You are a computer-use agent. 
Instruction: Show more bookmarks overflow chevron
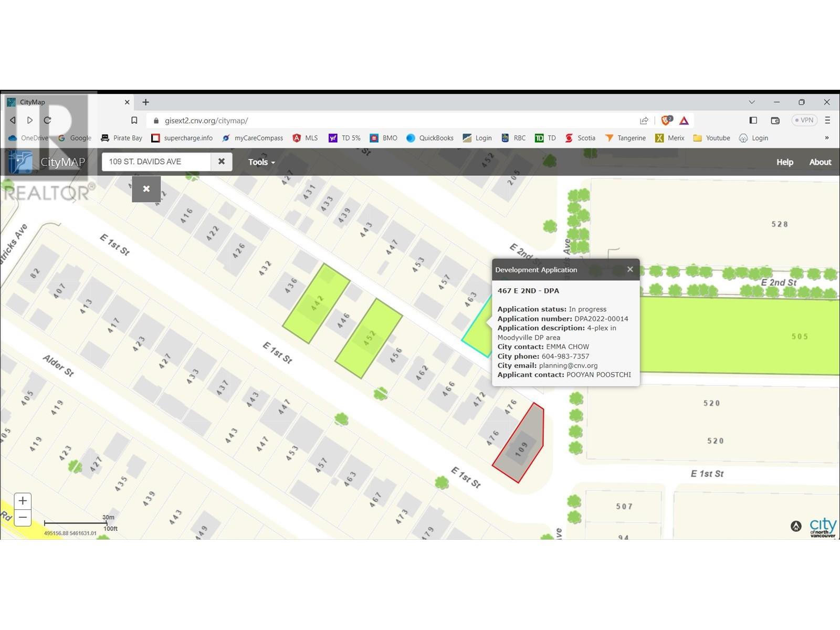827,138
